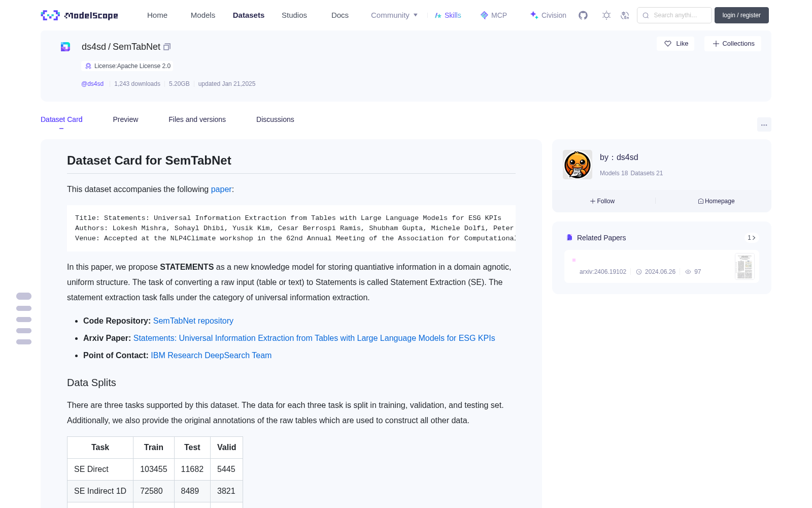812x508 pixels.
Task: Open the Related Papers document icon
Action: click(569, 238)
